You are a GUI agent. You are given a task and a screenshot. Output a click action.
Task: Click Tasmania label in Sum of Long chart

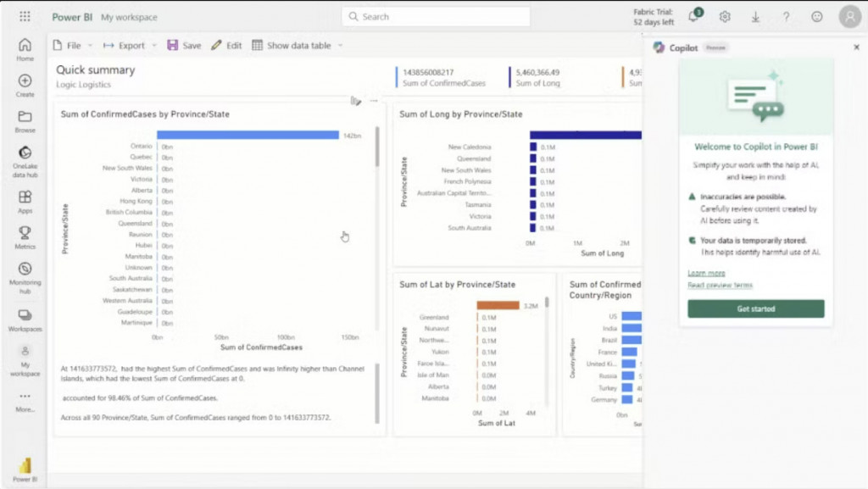[x=478, y=205]
